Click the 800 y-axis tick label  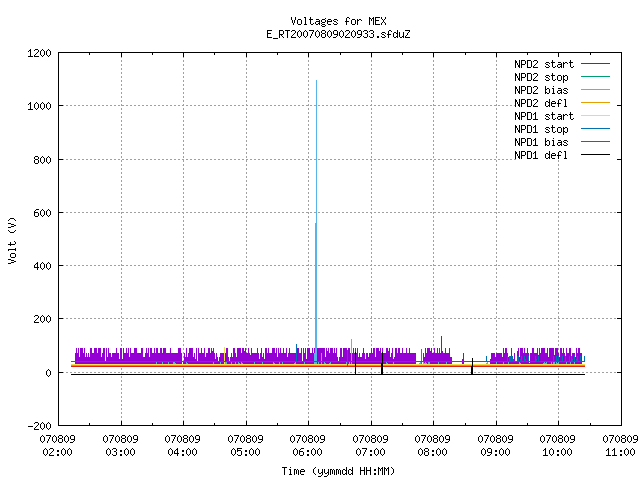42,160
